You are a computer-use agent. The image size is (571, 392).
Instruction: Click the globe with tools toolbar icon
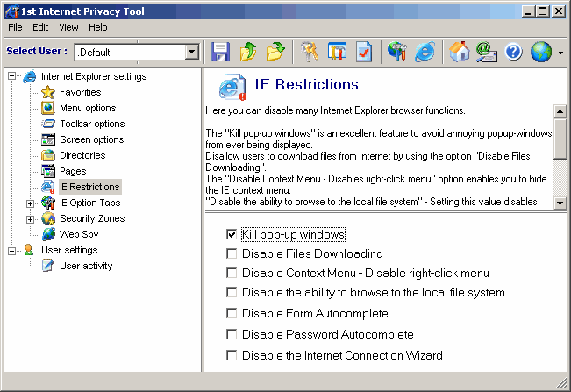397,52
